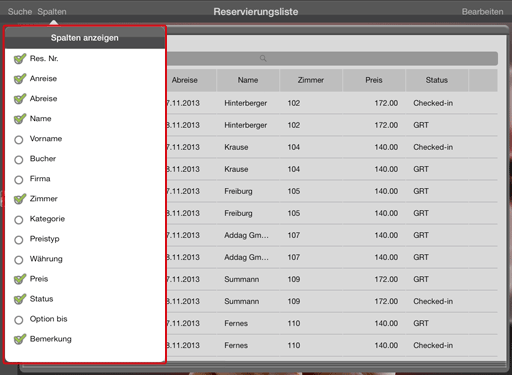Click the Status column header
Screen dimensions: 512x375
(437, 80)
